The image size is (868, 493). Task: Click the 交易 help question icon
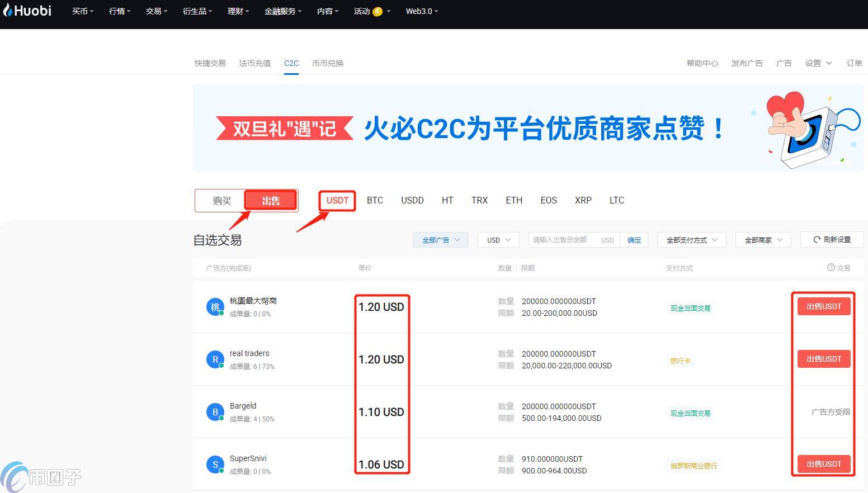point(831,268)
